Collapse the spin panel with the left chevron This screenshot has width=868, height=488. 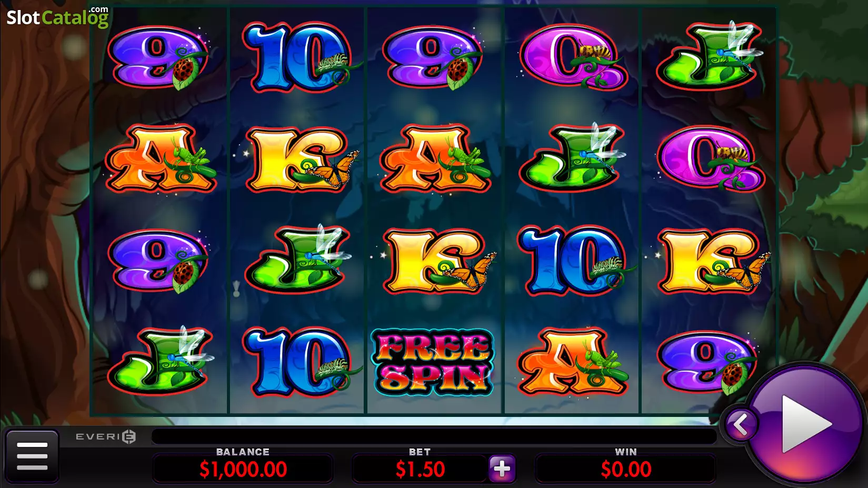[x=740, y=424]
